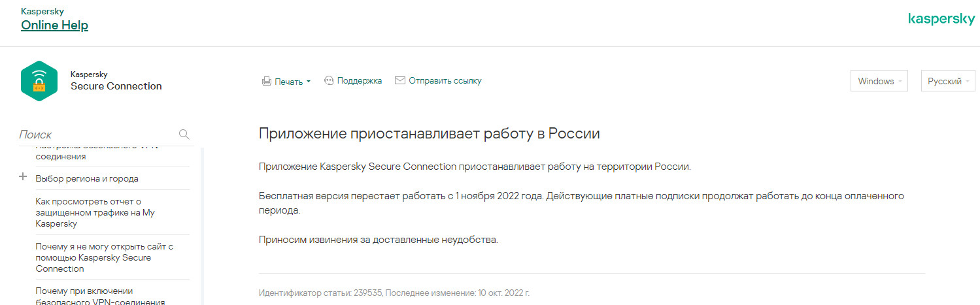Open Почему я не могу открыть сайт topic
The width and height of the screenshot is (980, 305).
104,257
